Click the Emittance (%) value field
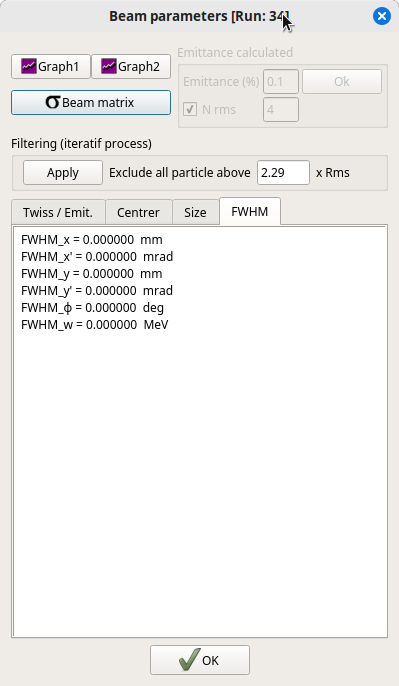This screenshot has height=686, width=399. coord(281,81)
